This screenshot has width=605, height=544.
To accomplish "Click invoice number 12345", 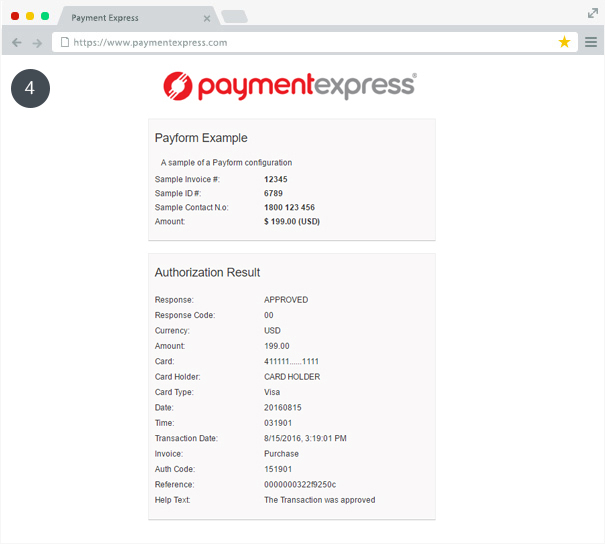I will coord(275,179).
